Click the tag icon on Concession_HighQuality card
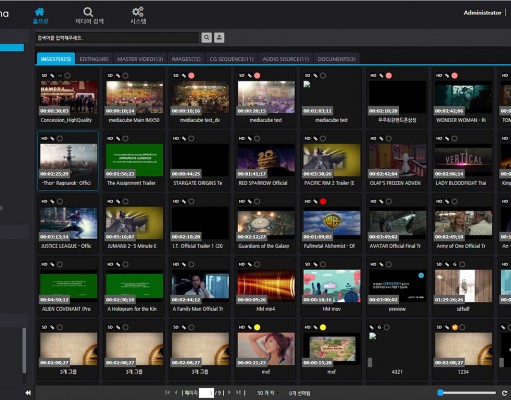 click(52, 76)
